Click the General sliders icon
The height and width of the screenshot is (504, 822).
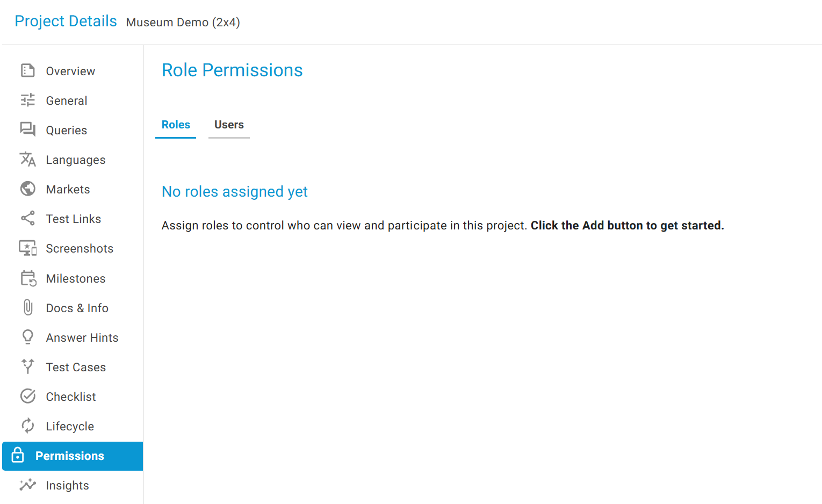click(28, 100)
